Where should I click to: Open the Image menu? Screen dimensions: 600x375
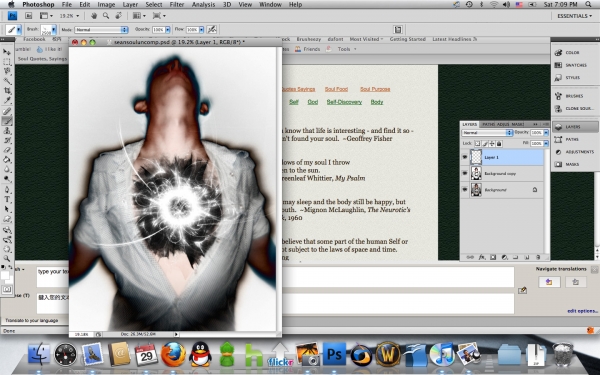point(106,5)
